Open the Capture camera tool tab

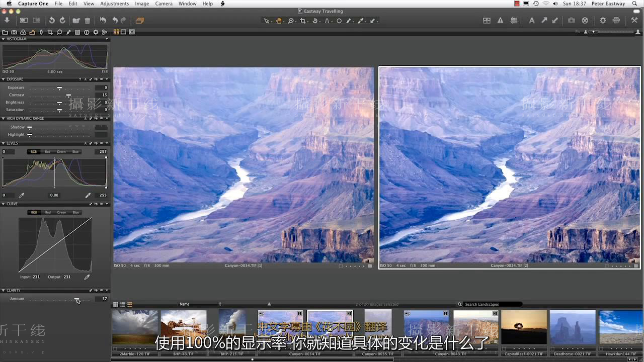(x=15, y=32)
